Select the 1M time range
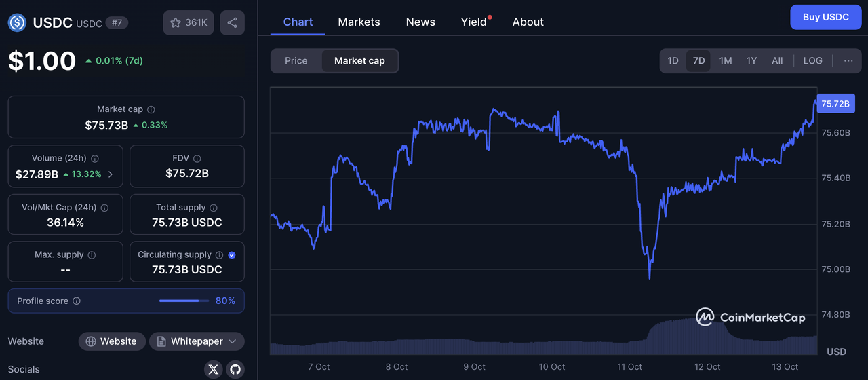The image size is (868, 380). (x=726, y=60)
